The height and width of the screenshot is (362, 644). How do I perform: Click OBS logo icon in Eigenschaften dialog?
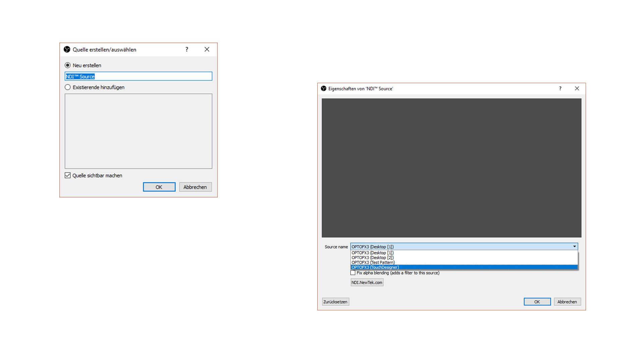tap(324, 88)
